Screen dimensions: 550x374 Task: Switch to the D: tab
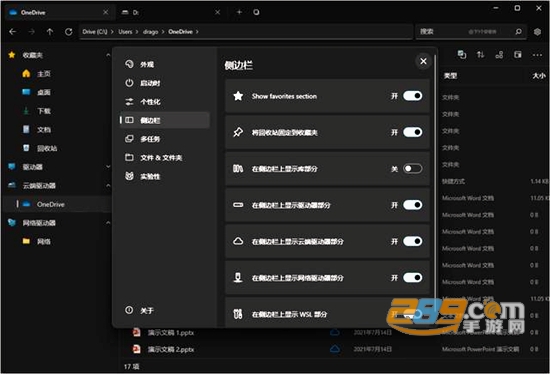click(x=171, y=12)
